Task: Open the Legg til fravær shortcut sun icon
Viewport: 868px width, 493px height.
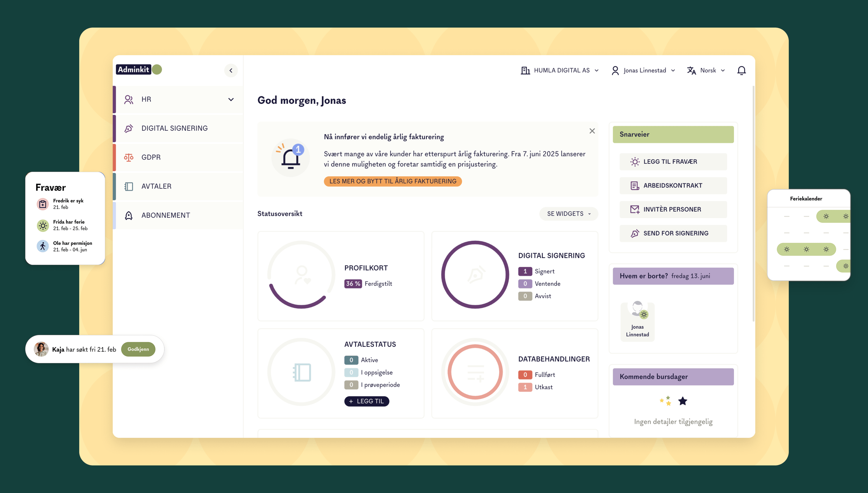Action: tap(635, 161)
